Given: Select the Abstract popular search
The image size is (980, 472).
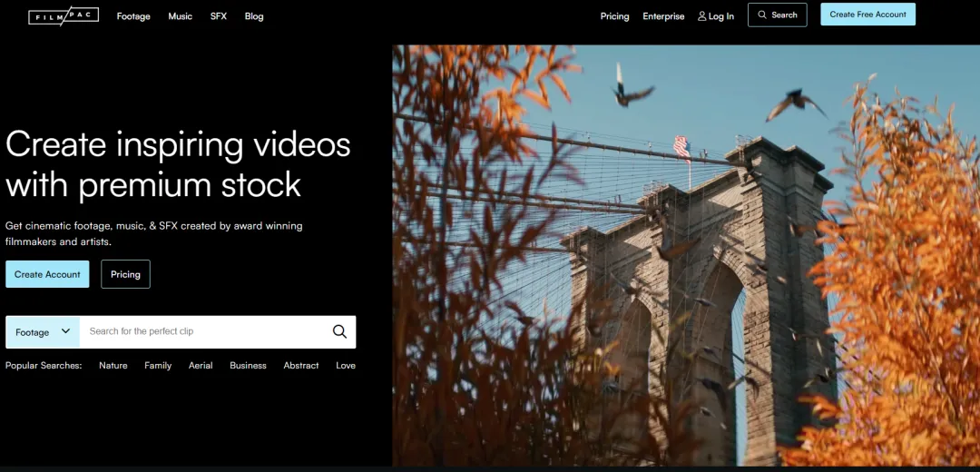Looking at the screenshot, I should pyautogui.click(x=301, y=366).
